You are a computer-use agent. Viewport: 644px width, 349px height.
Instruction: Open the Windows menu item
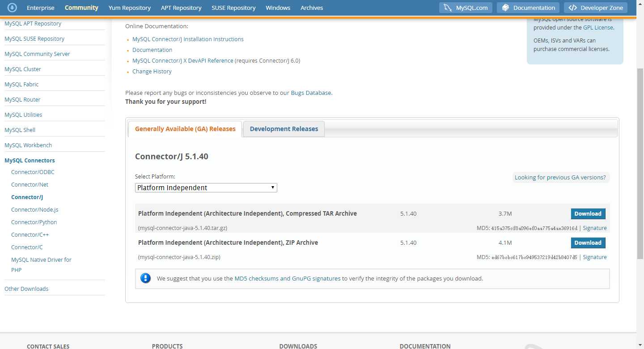click(x=278, y=8)
